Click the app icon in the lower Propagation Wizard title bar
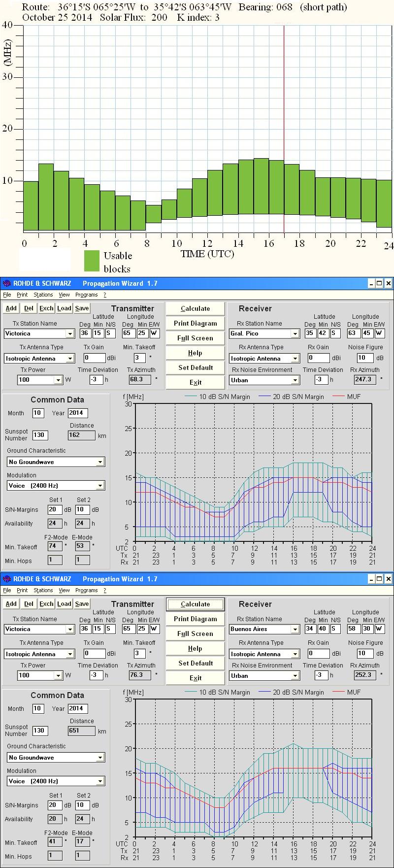 [6, 579]
